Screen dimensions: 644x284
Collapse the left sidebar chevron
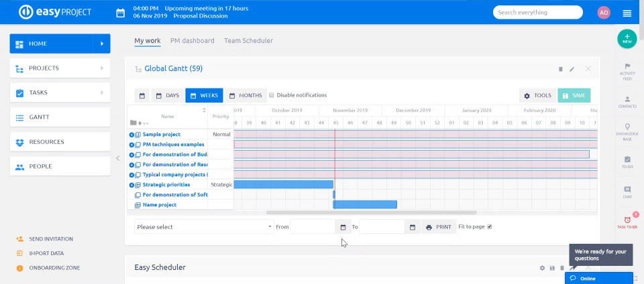(x=117, y=158)
